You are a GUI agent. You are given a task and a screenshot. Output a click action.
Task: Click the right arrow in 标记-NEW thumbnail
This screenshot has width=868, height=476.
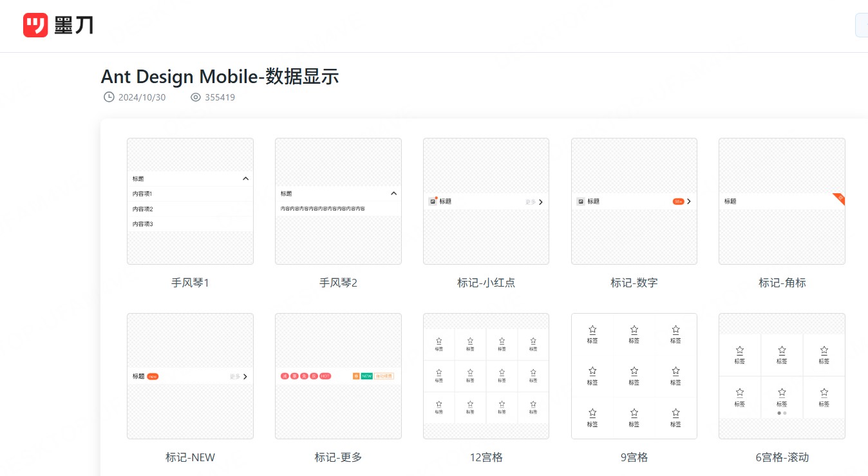[x=245, y=376]
